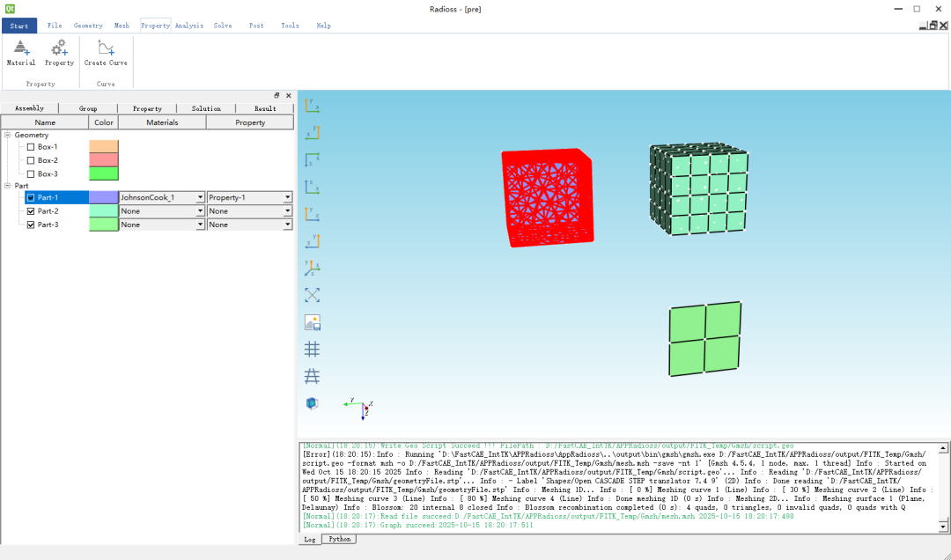This screenshot has height=560, width=951.
Task: Click Part-1 purple color swatch
Action: click(x=104, y=197)
